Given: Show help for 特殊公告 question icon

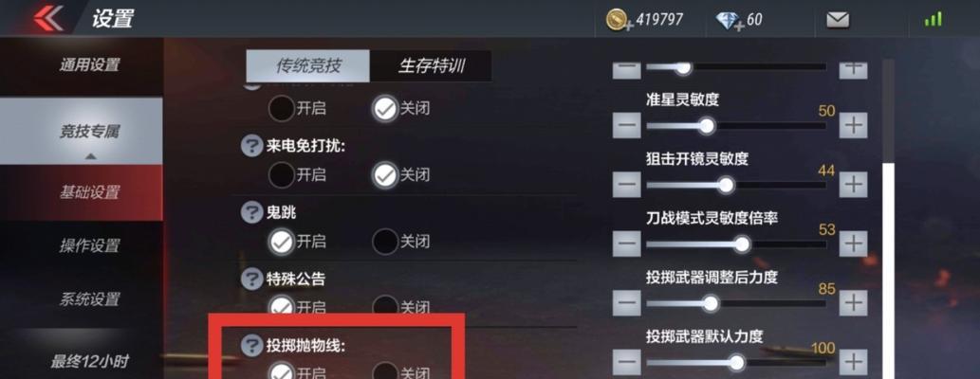Looking at the screenshot, I should tap(251, 279).
